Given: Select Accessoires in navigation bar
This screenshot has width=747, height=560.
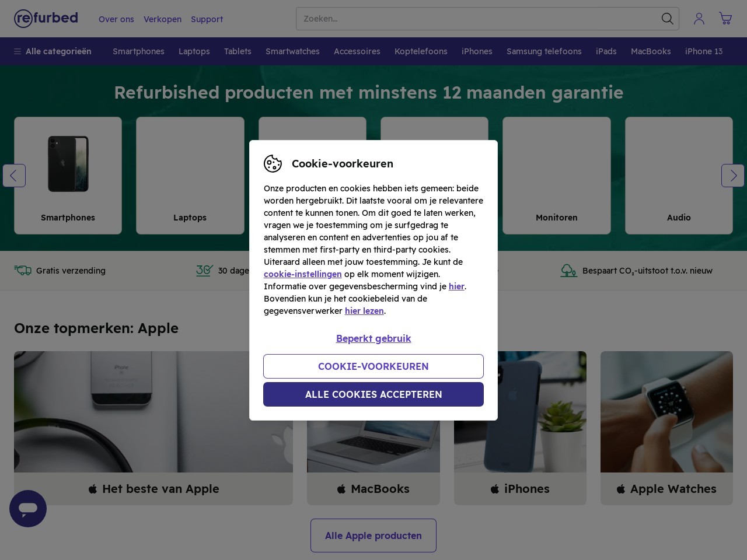Looking at the screenshot, I should click(357, 51).
